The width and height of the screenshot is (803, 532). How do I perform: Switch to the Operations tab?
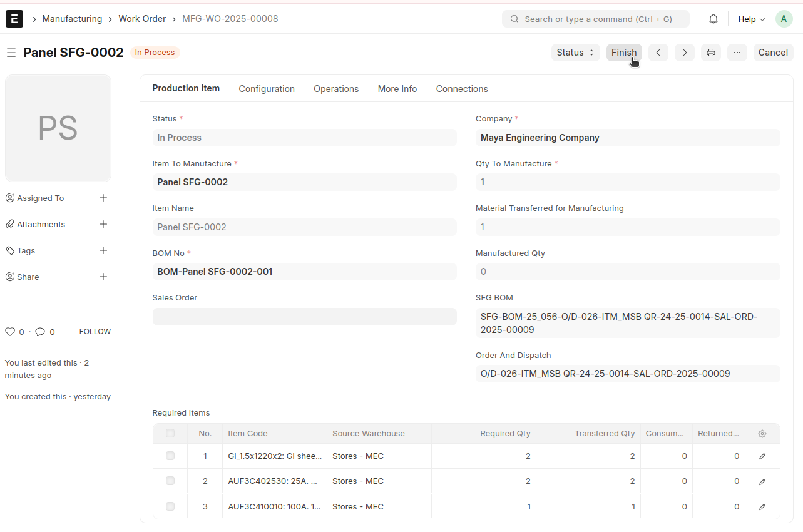(x=336, y=89)
